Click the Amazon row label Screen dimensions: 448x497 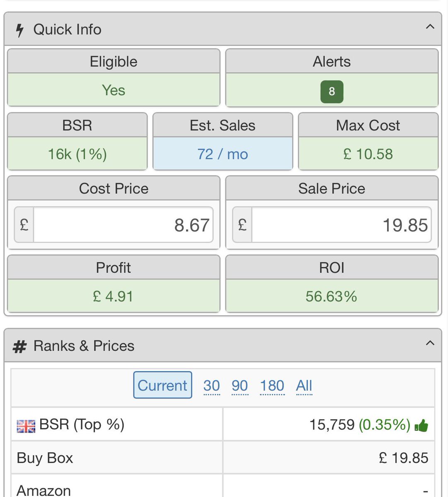pos(44,490)
